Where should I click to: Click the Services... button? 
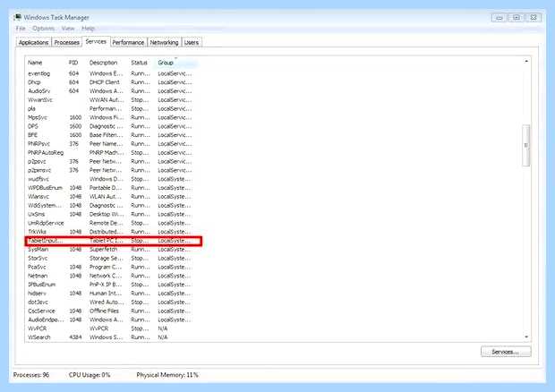tap(506, 352)
